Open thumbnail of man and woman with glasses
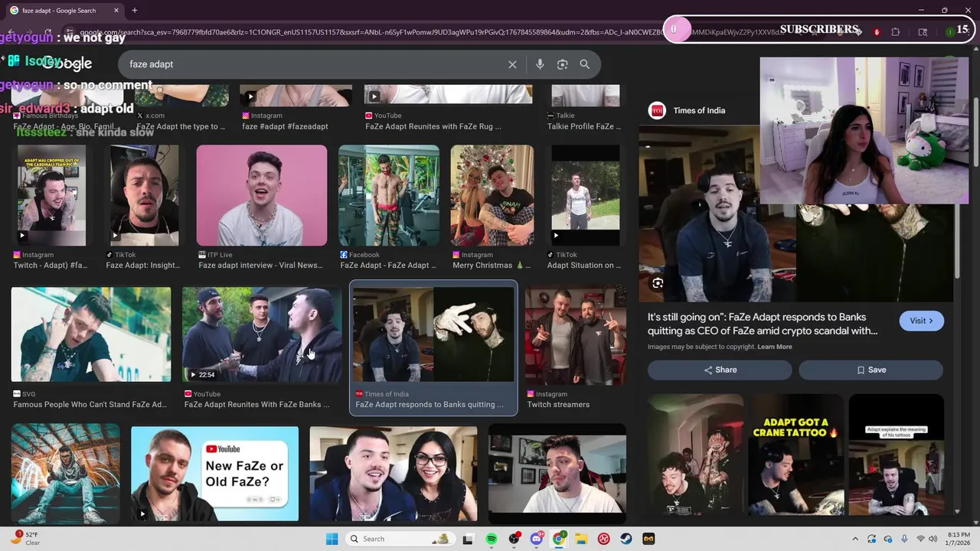Screen dimensions: 980x551 394,473
